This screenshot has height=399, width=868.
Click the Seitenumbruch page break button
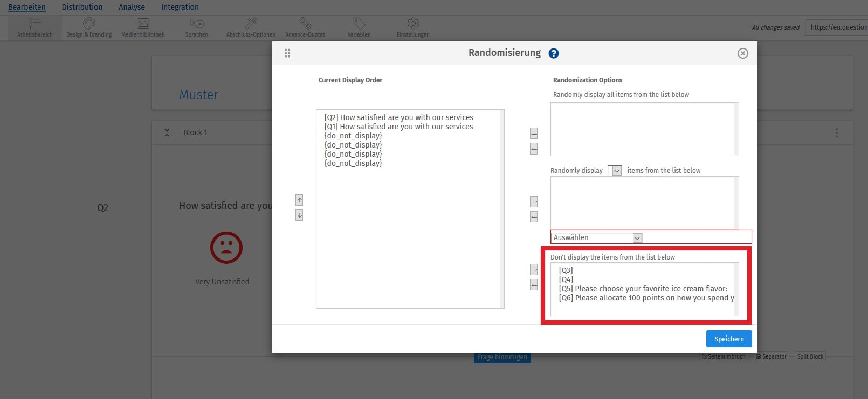(x=724, y=356)
